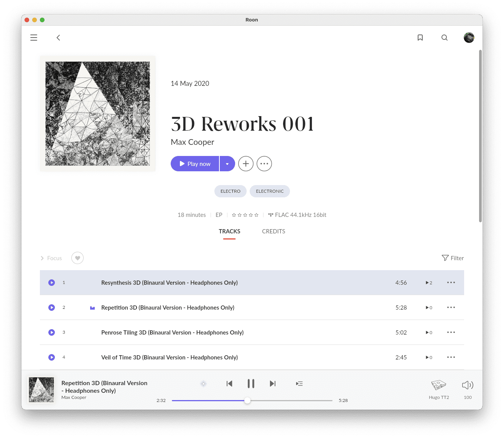Expand the Focus options

[51, 258]
